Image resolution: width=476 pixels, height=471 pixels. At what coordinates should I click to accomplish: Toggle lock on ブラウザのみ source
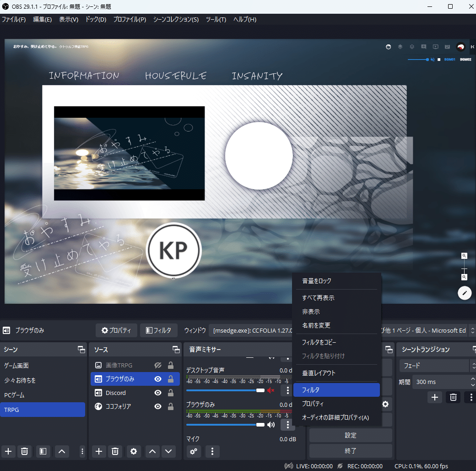click(171, 379)
